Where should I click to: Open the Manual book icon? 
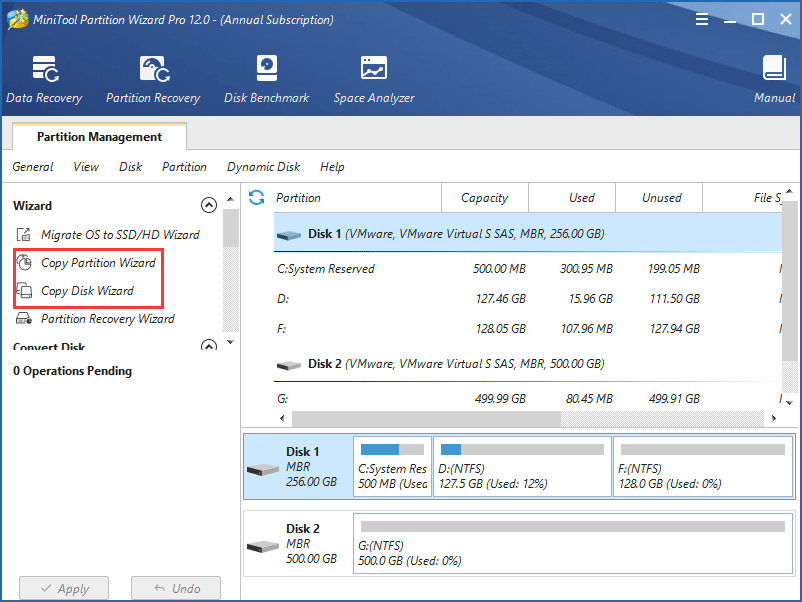coord(774,68)
